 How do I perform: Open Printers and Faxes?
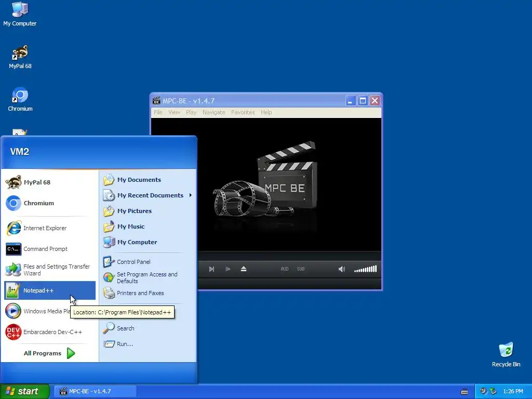point(148,293)
